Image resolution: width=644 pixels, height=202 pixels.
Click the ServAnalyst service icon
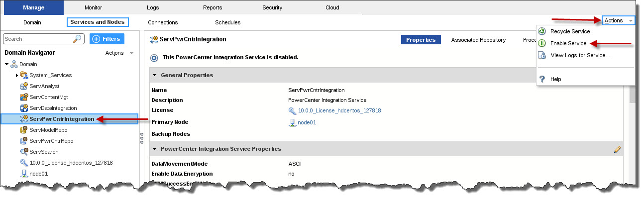[24, 86]
